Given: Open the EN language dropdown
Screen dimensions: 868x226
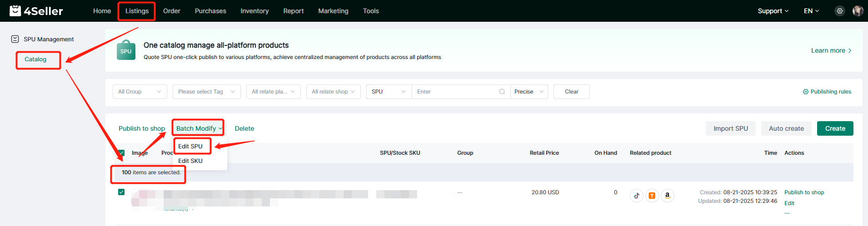Looking at the screenshot, I should (x=811, y=11).
